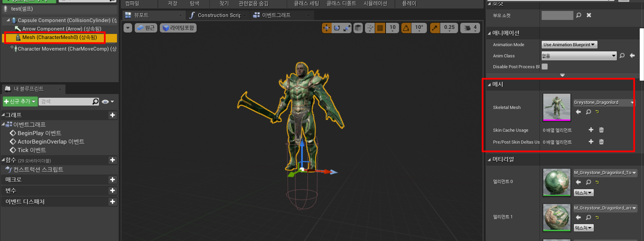Open Greystone_Dragonlord skeletal mesh asset dropdown
Image resolution: width=644 pixels, height=241 pixels.
pyautogui.click(x=603, y=103)
